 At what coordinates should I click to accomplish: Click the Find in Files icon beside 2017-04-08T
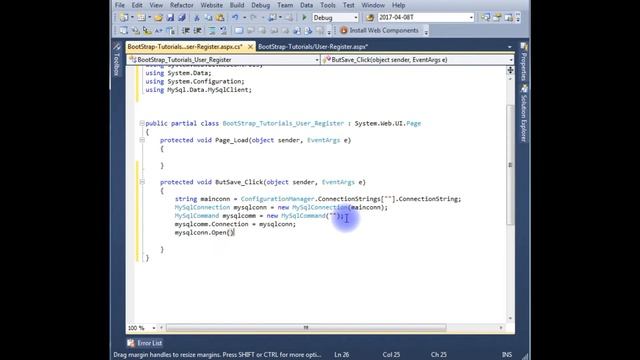[370, 18]
